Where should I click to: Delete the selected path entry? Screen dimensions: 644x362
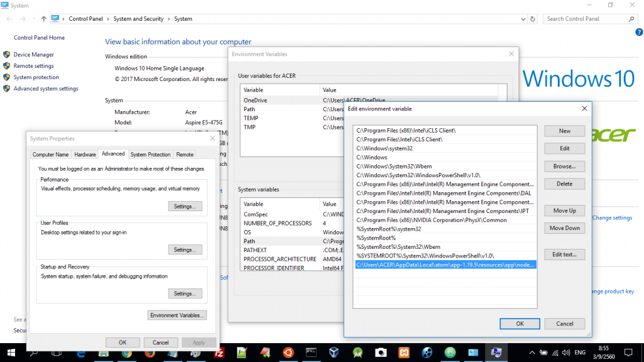565,184
